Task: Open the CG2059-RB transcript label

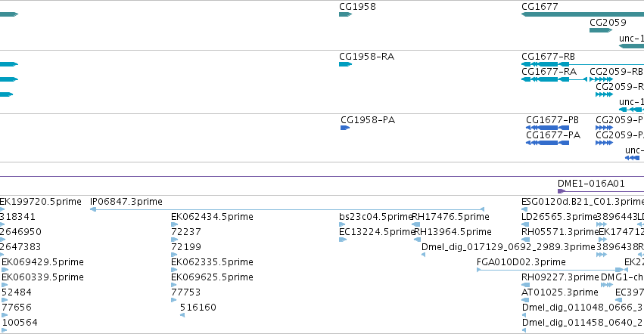Action: [x=615, y=71]
